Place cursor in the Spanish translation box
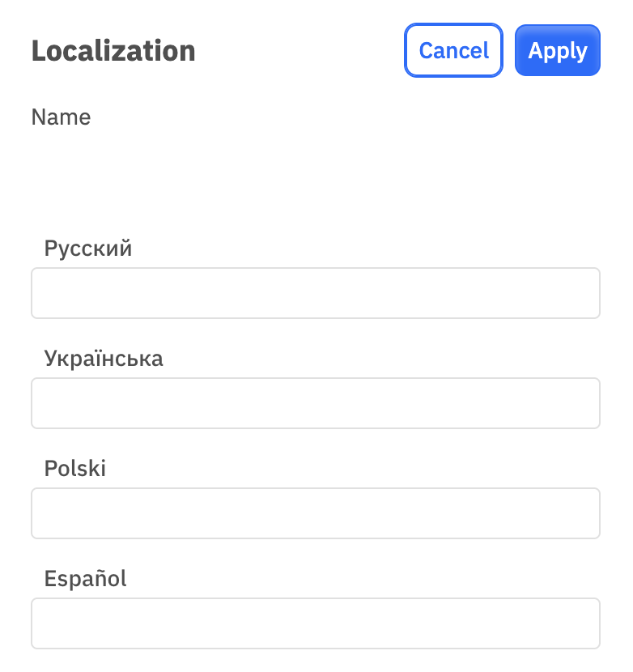 click(316, 623)
